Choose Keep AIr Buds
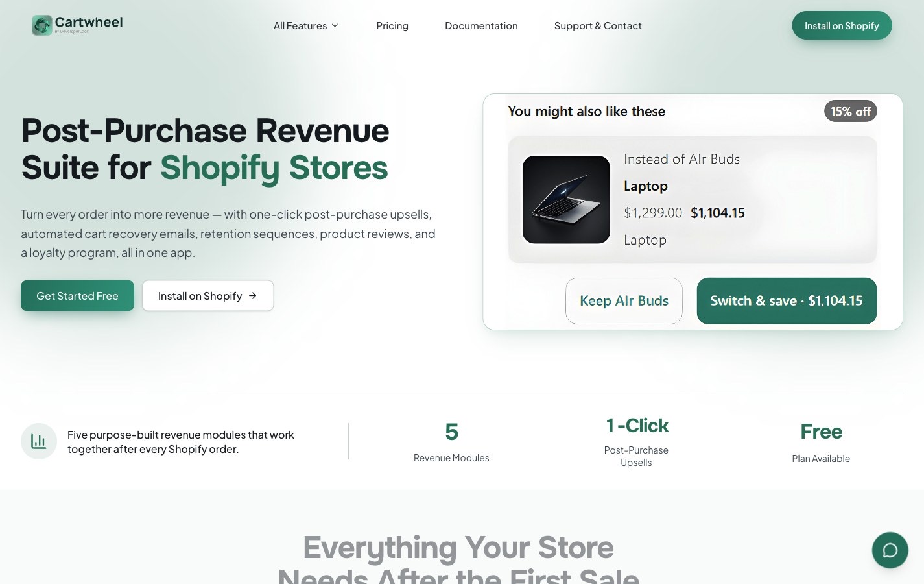 624,300
